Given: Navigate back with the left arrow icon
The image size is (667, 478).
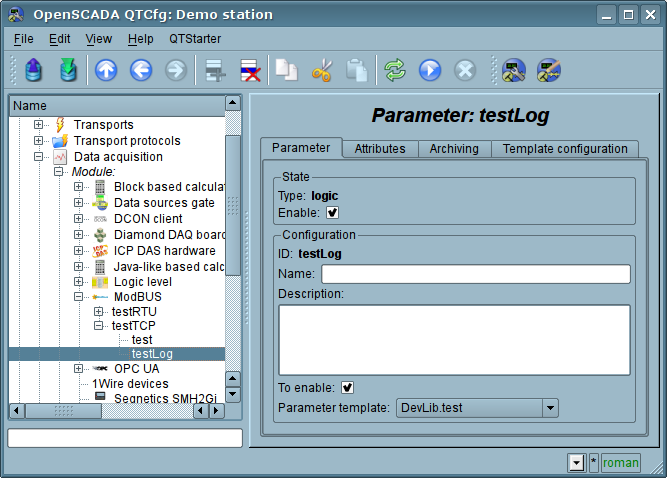Looking at the screenshot, I should pyautogui.click(x=141, y=70).
